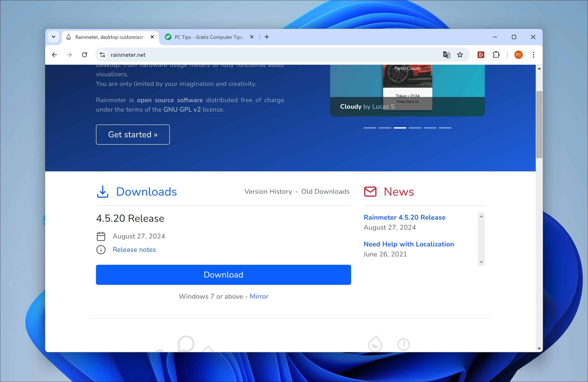Click the Google Translate icon in the address bar
Image resolution: width=588 pixels, height=382 pixels.
[x=446, y=55]
